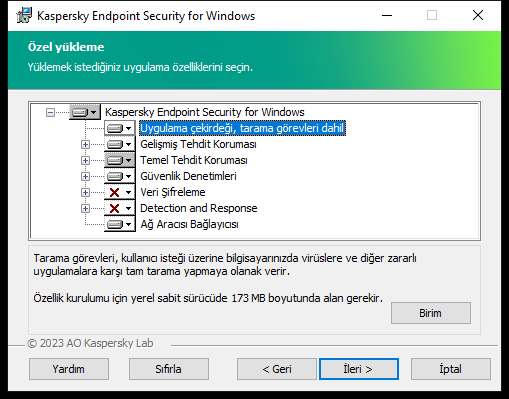Viewport: 509px width, 399px height.
Task: Open the red X dropdown for Veri Şifreleme
Action: click(x=120, y=192)
